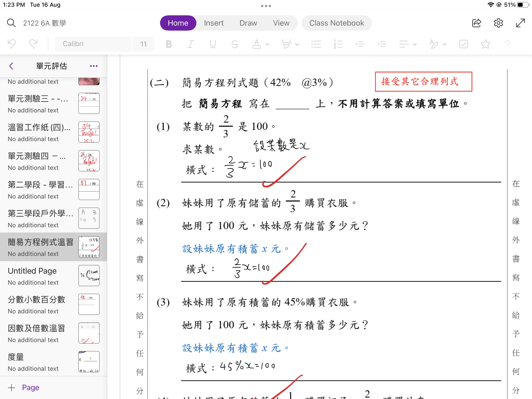This screenshot has height=399, width=532.
Task: Open the 單元測驗三 page
Action: [53, 103]
